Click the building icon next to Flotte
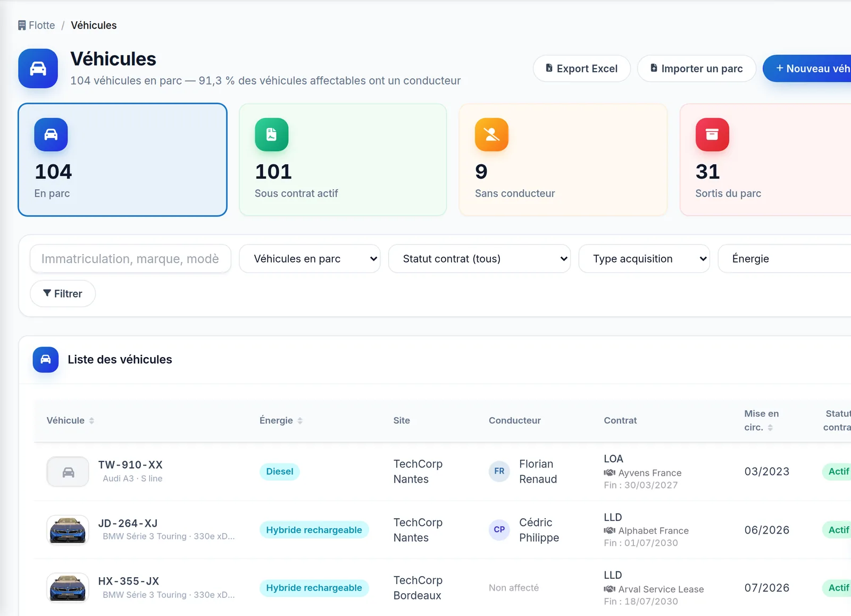Image resolution: width=851 pixels, height=616 pixels. click(x=22, y=26)
